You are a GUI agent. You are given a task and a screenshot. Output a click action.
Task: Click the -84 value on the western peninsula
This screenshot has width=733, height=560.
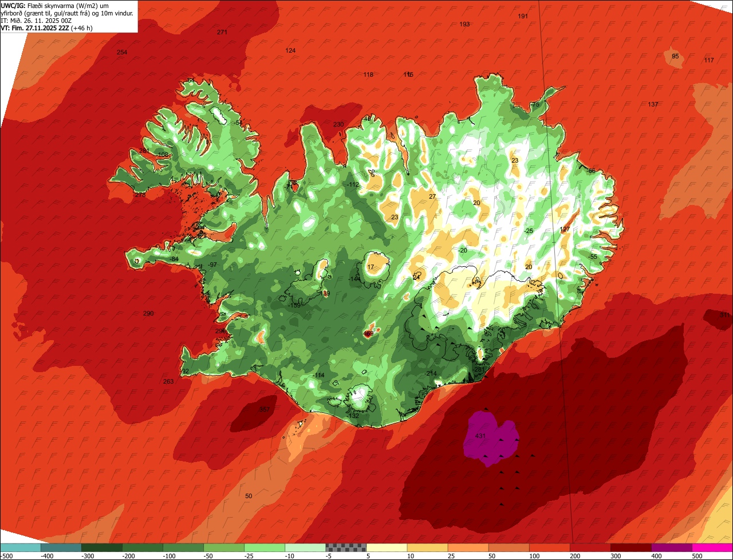click(174, 259)
